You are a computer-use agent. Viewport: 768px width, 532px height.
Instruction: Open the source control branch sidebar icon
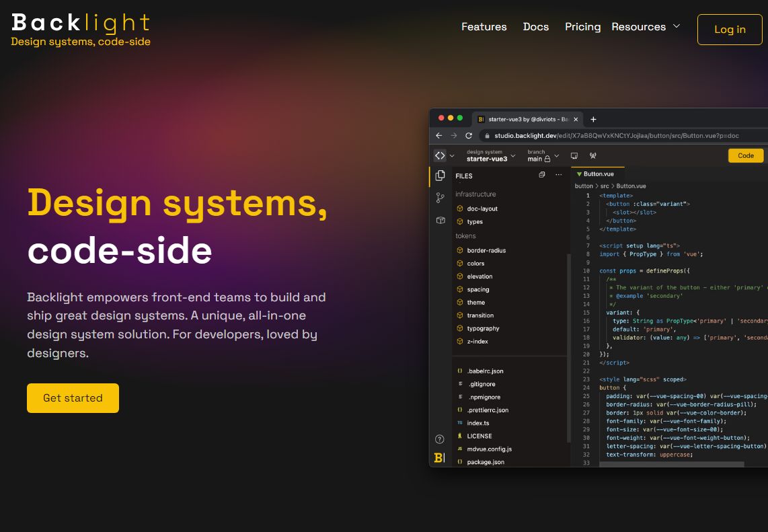(440, 198)
